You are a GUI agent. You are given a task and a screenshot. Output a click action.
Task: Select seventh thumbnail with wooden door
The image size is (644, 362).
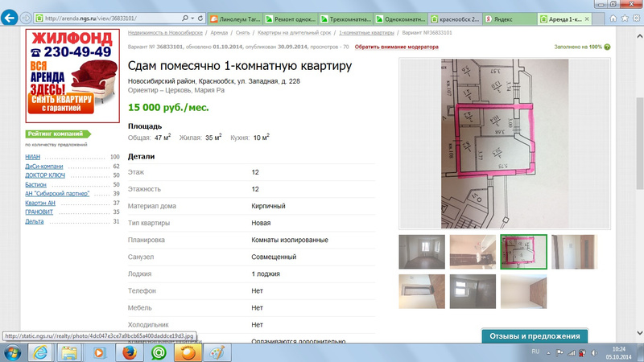(x=524, y=291)
